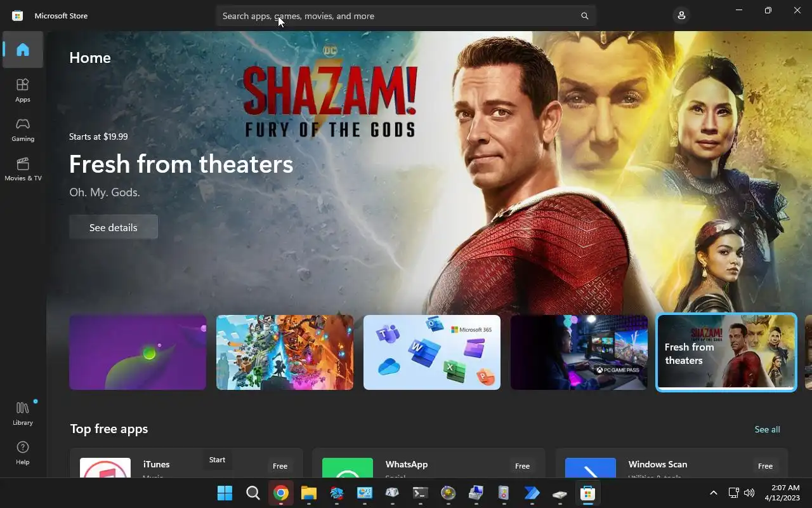Open the scanner drive icon on taskbar
The image size is (812, 508).
560,493
